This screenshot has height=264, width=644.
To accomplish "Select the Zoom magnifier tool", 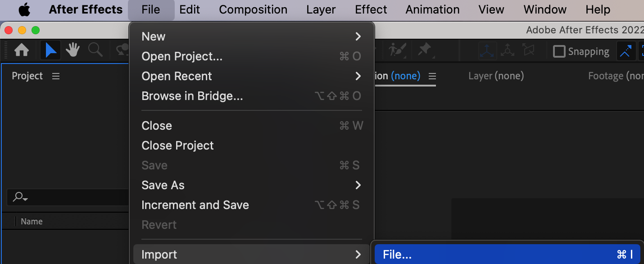I will tap(95, 50).
